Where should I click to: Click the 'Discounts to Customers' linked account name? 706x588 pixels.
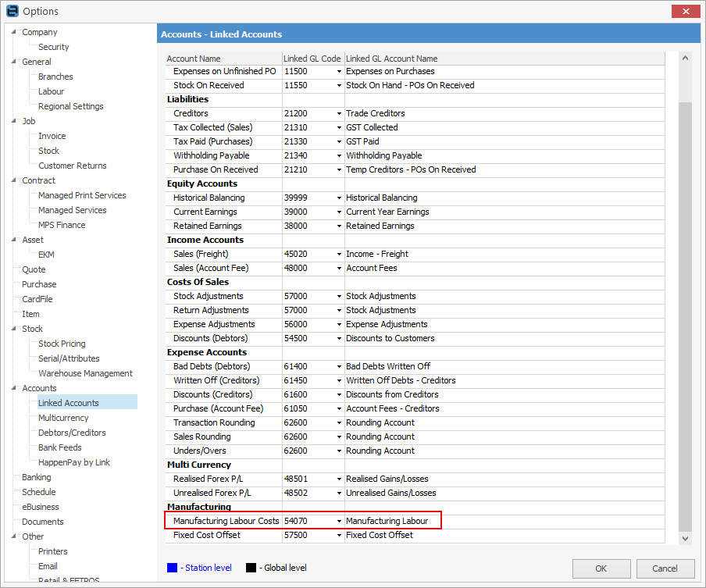(390, 338)
